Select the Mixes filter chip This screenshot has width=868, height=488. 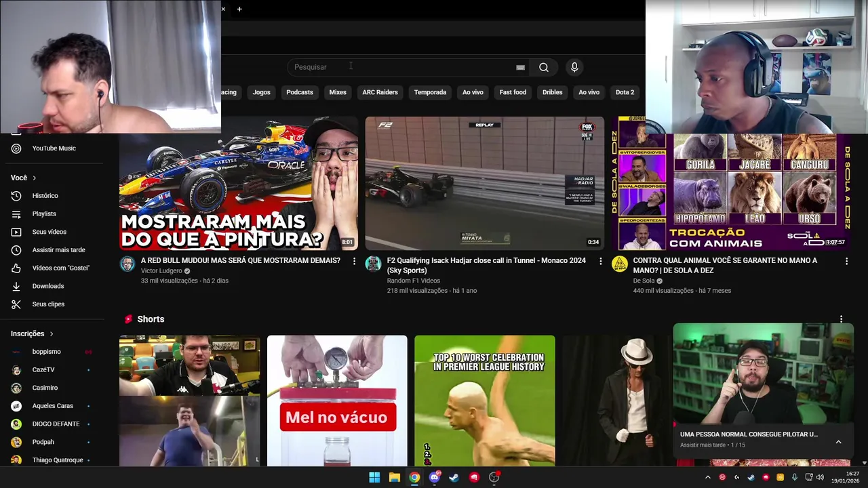click(338, 92)
